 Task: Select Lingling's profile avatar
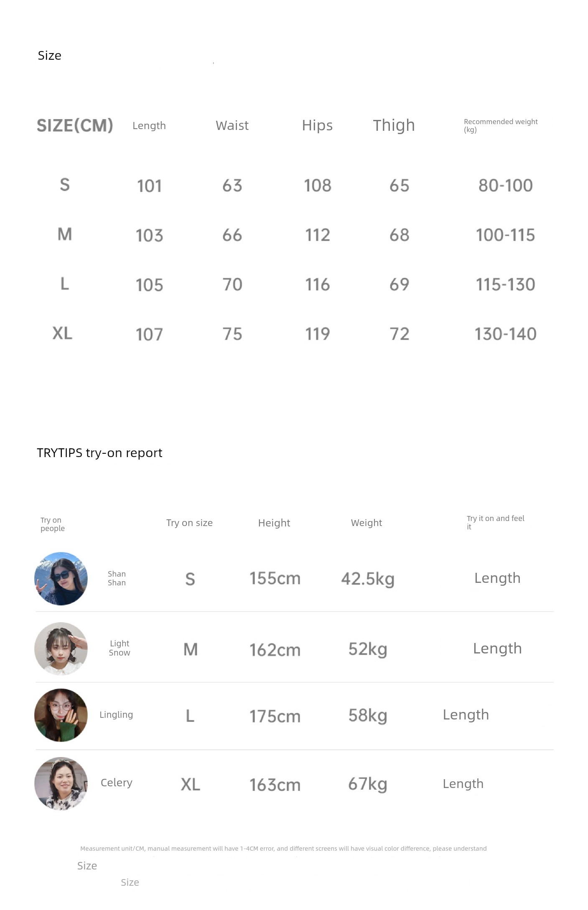point(61,715)
